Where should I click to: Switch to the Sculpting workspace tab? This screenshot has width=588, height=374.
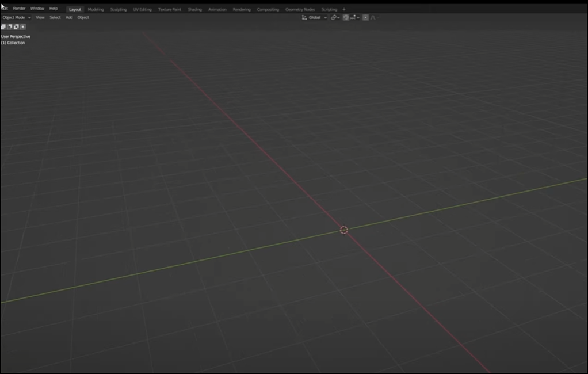click(119, 9)
